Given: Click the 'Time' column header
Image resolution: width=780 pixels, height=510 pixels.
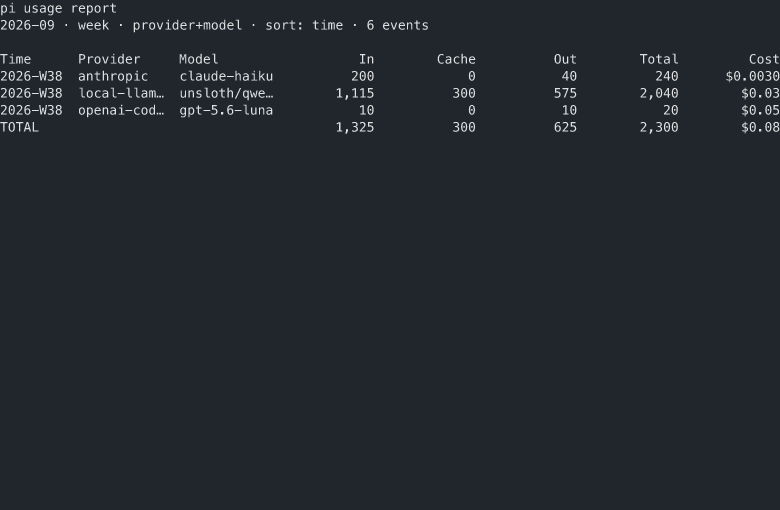Looking at the screenshot, I should pos(15,59).
